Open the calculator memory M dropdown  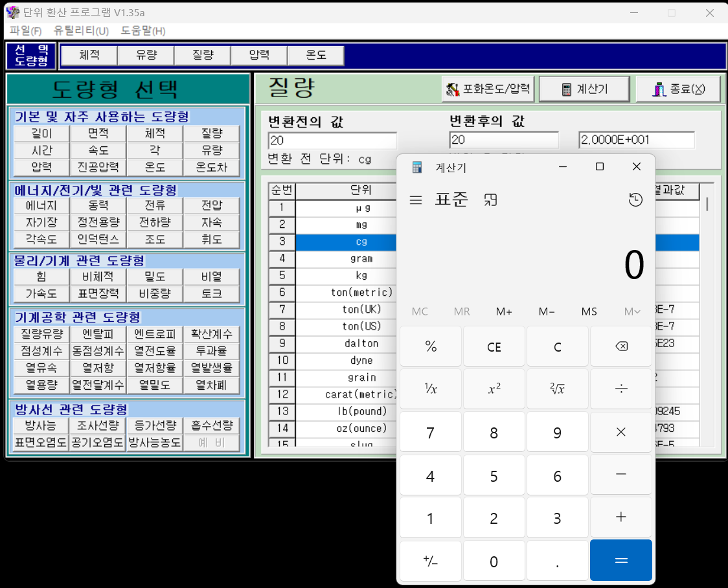point(629,311)
